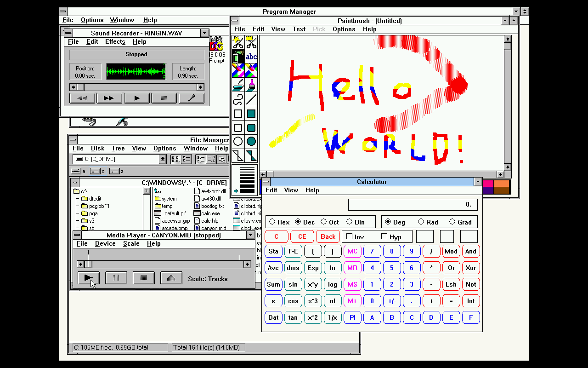
Task: Open Paintbrush's control-menu box
Action: coord(235,21)
